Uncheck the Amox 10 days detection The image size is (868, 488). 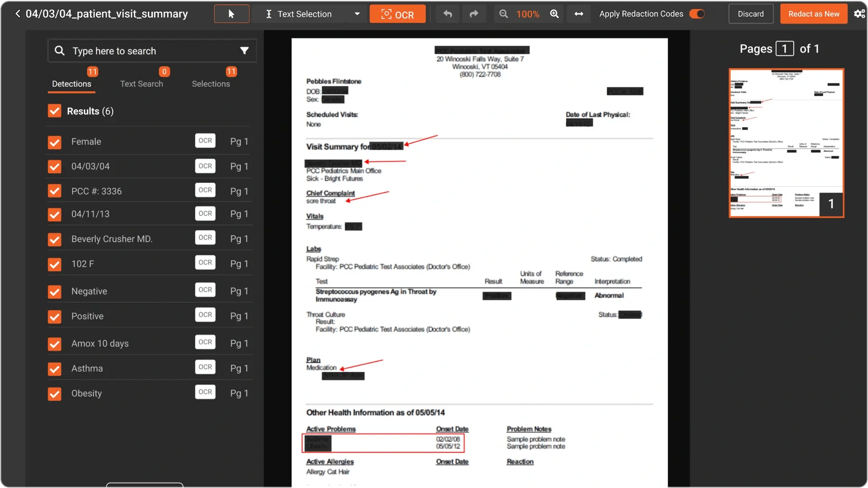click(55, 344)
